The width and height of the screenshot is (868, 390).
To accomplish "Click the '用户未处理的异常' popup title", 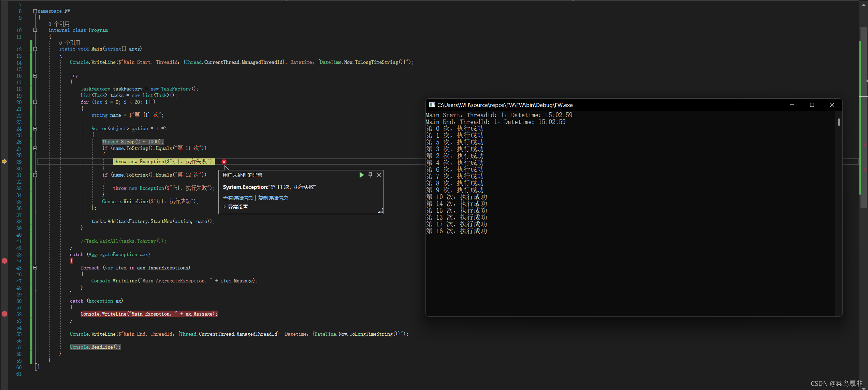I will pos(243,175).
